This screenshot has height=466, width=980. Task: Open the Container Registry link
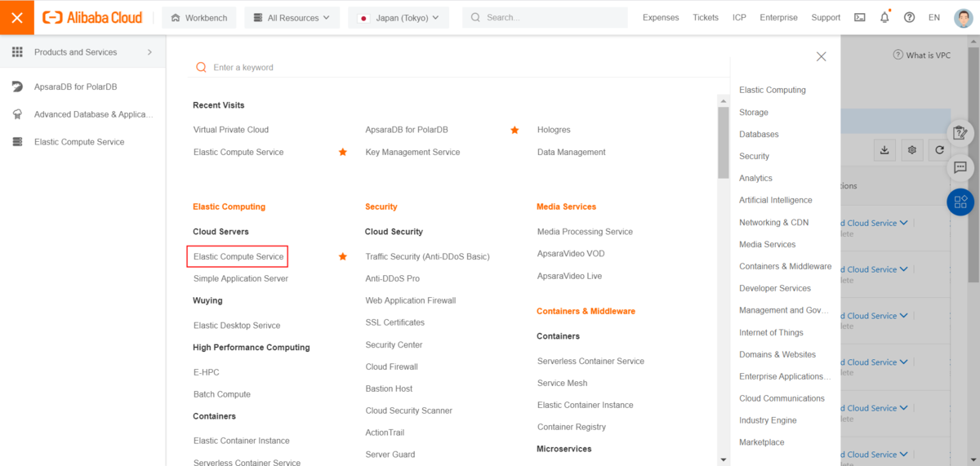572,427
